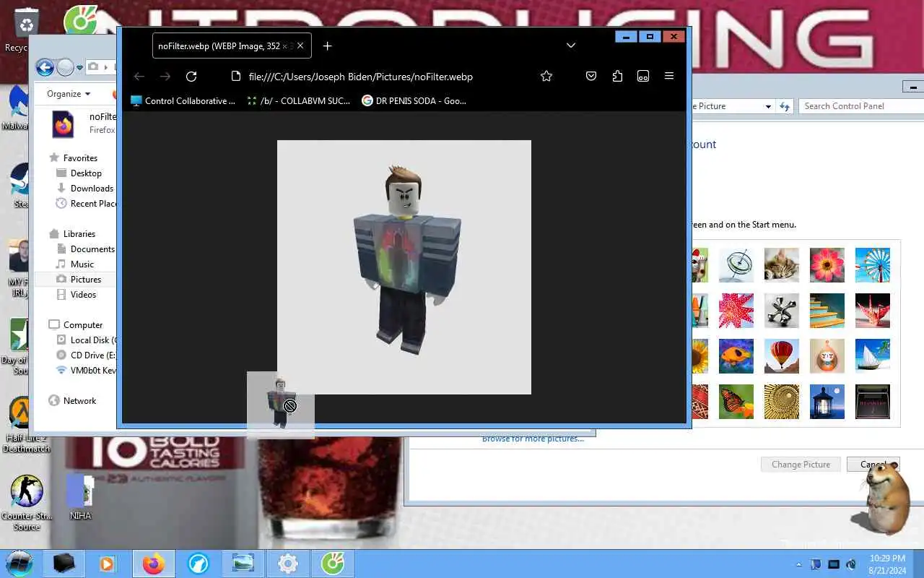Choose the lighthouse lantern account picture

coord(827,402)
